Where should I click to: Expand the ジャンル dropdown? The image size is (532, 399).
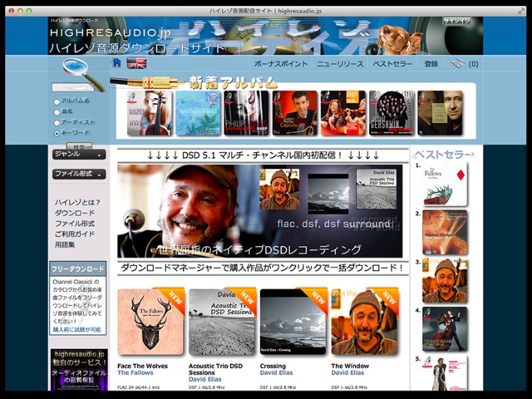pyautogui.click(x=79, y=155)
